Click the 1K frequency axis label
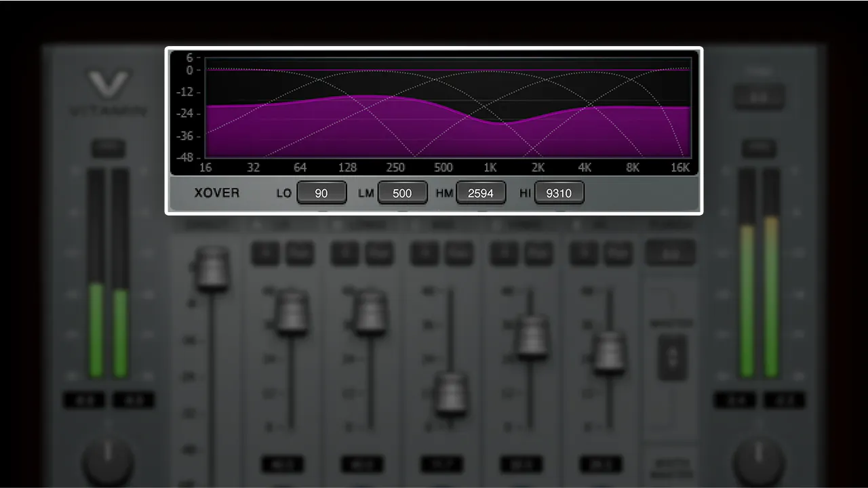The width and height of the screenshot is (868, 488). click(x=490, y=167)
